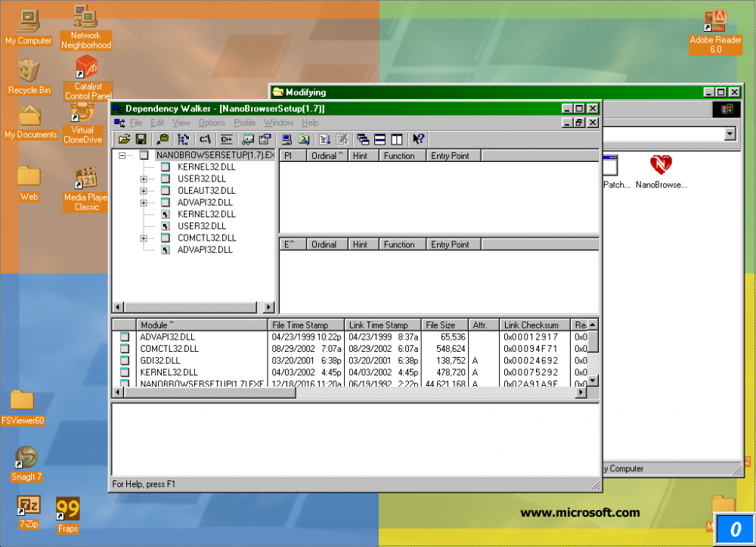This screenshot has width=756, height=547.
Task: Open the Options menu
Action: click(212, 123)
